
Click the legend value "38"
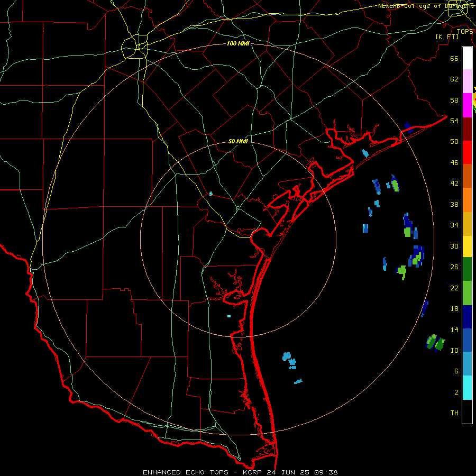coord(454,205)
